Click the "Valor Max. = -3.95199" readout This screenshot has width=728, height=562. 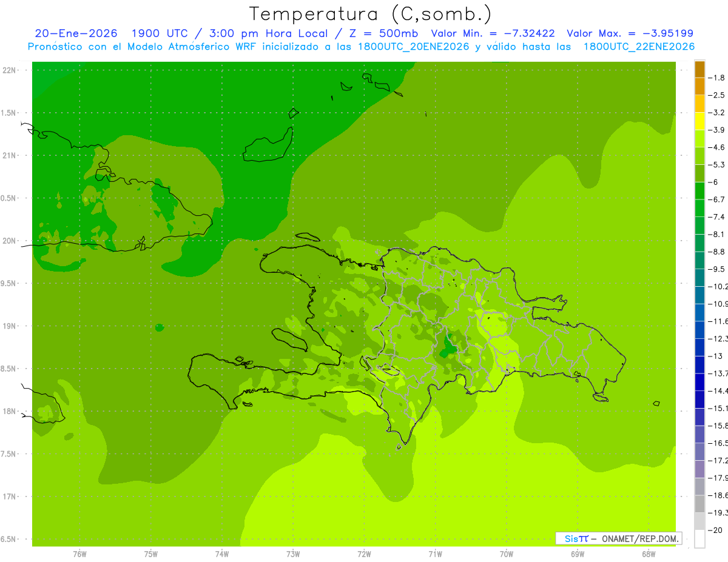coord(630,33)
